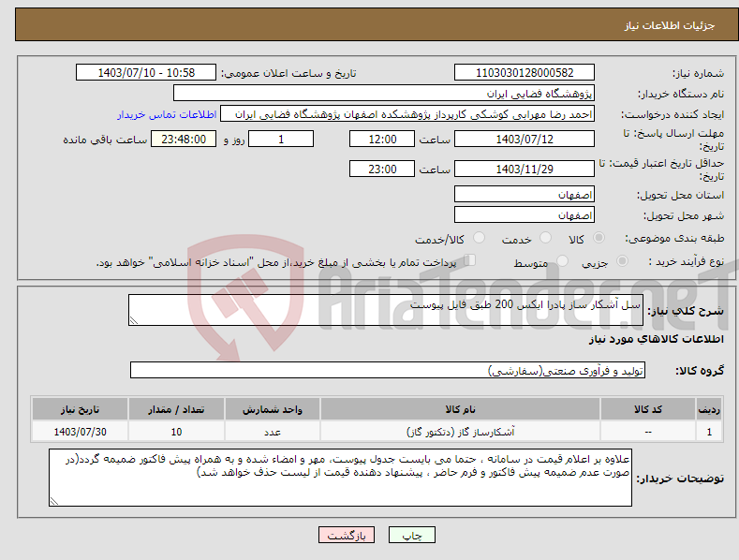Viewport: 739px width, 560px height.
Task: Click remaining time field 23:48:00
Action: coord(184,139)
